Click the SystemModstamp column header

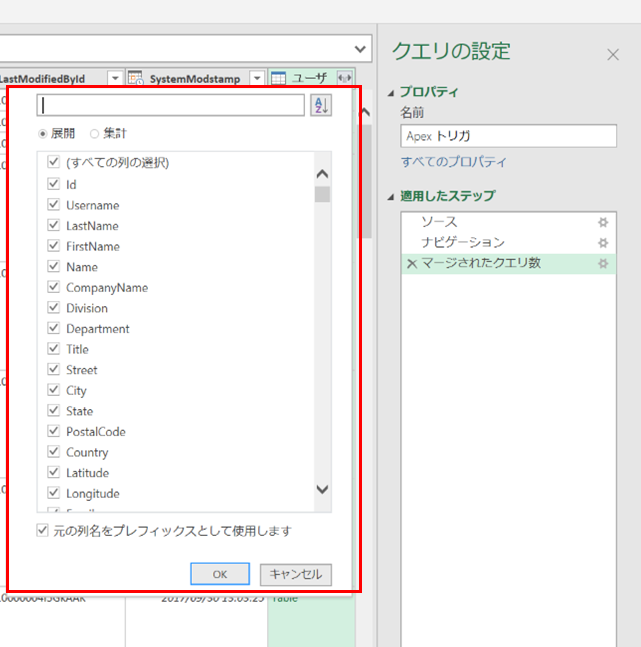click(x=194, y=78)
